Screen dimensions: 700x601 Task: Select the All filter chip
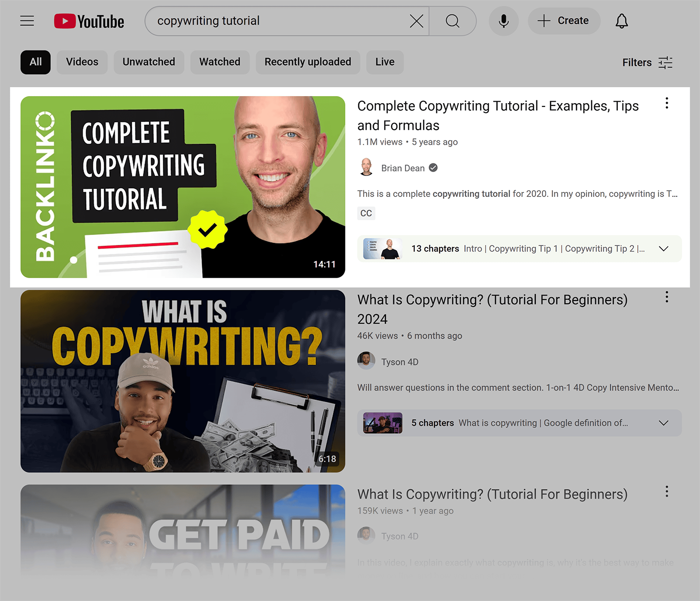click(35, 62)
